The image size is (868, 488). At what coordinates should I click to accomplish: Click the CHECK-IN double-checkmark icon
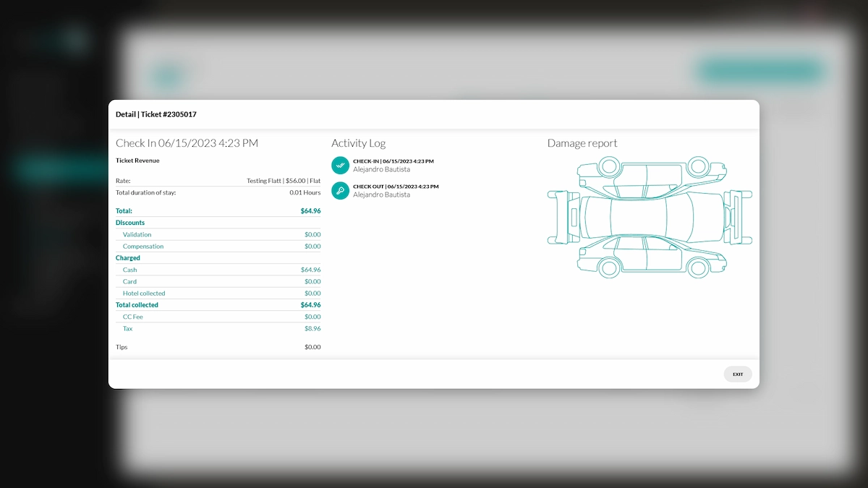(340, 165)
